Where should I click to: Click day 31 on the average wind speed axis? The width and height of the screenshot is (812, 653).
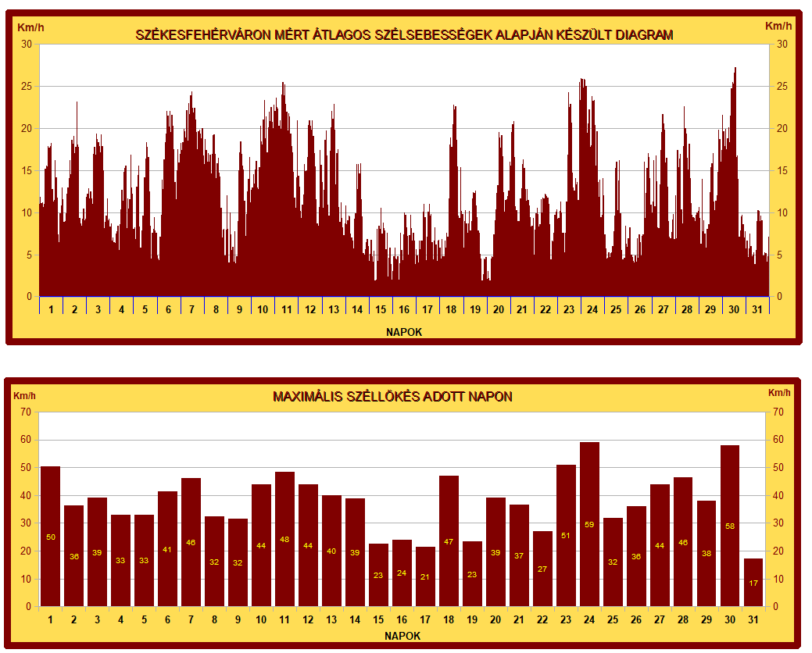click(757, 309)
